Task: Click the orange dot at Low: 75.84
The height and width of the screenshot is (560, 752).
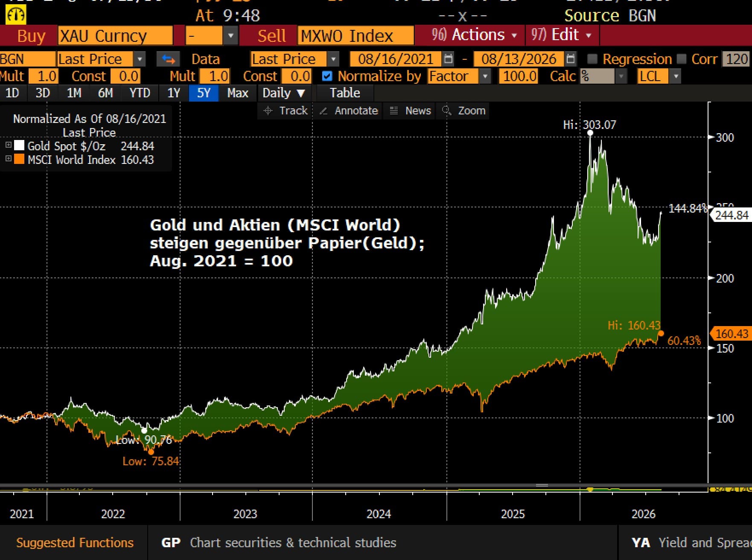Action: pyautogui.click(x=151, y=452)
